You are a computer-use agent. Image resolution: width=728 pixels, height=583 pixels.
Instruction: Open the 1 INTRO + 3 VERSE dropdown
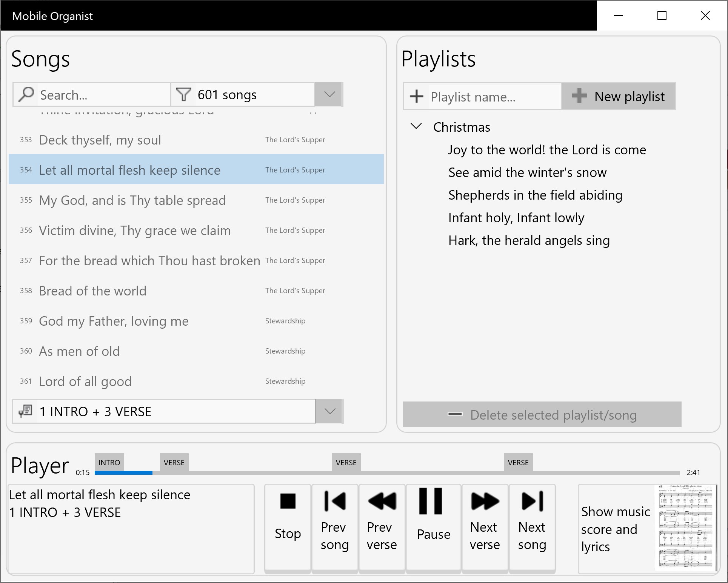click(329, 411)
